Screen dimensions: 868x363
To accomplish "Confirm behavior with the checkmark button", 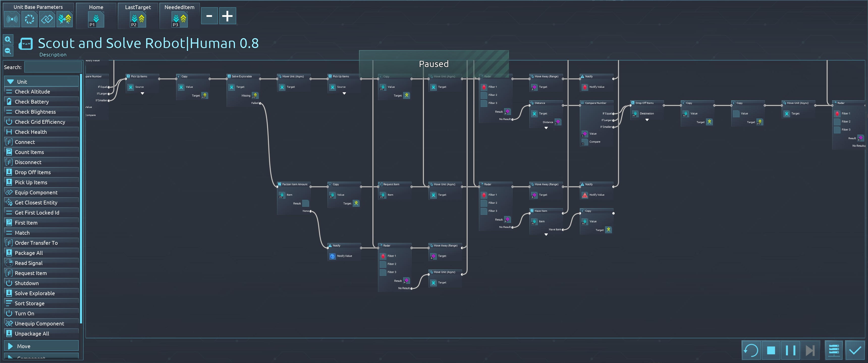I will [x=855, y=350].
